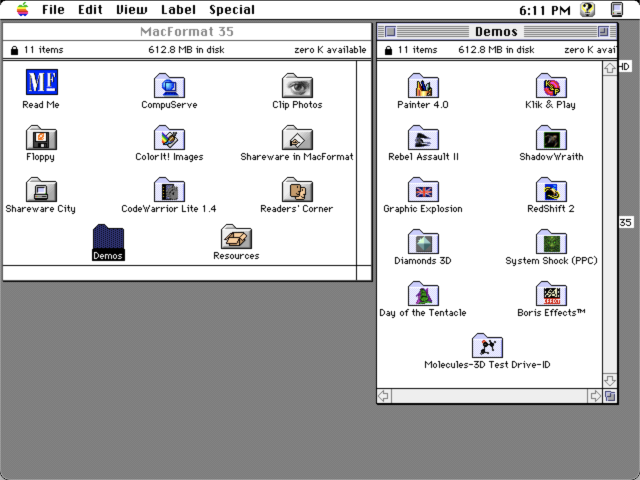Screen dimensions: 640x480
Task: Open the Application menu icon
Action: coord(617,9)
